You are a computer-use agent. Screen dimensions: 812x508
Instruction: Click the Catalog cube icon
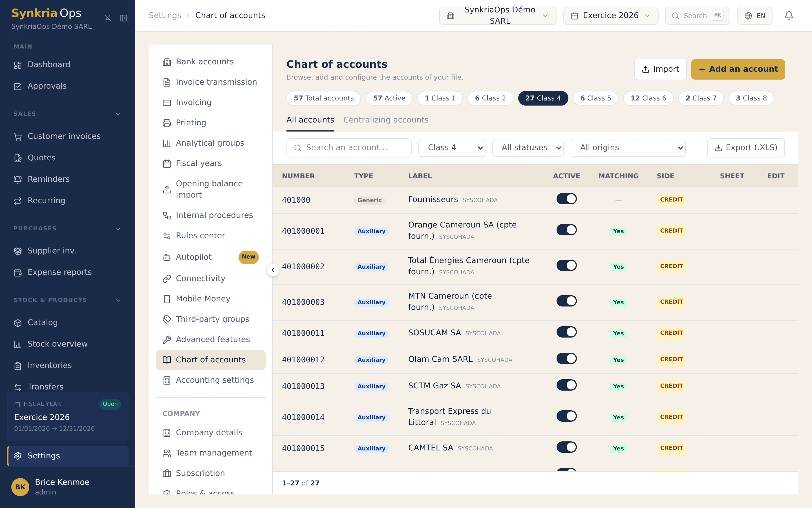tap(18, 323)
